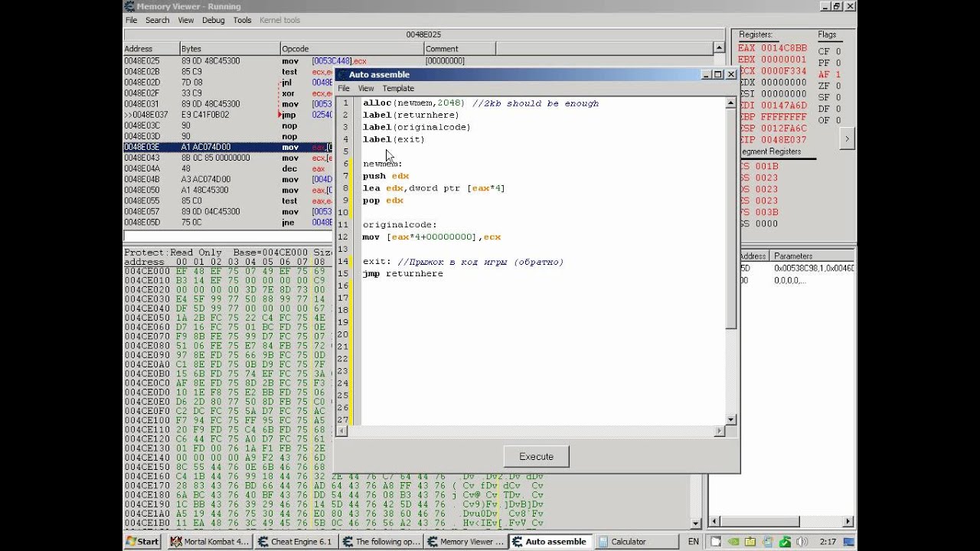Click the jmp row at 0048E037
This screenshot has height=551, width=980.
tap(228, 115)
